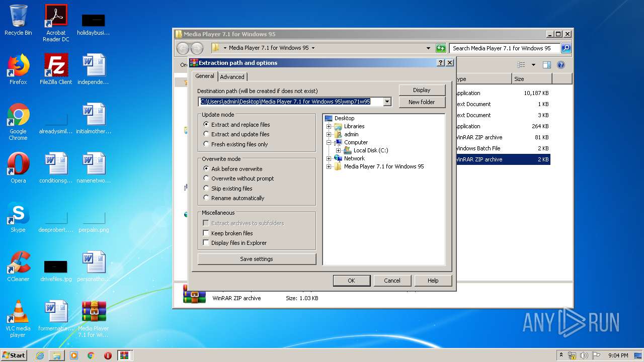Screen dimensions: 644x362
Task: Select Extract and replace files option
Action: point(236,125)
